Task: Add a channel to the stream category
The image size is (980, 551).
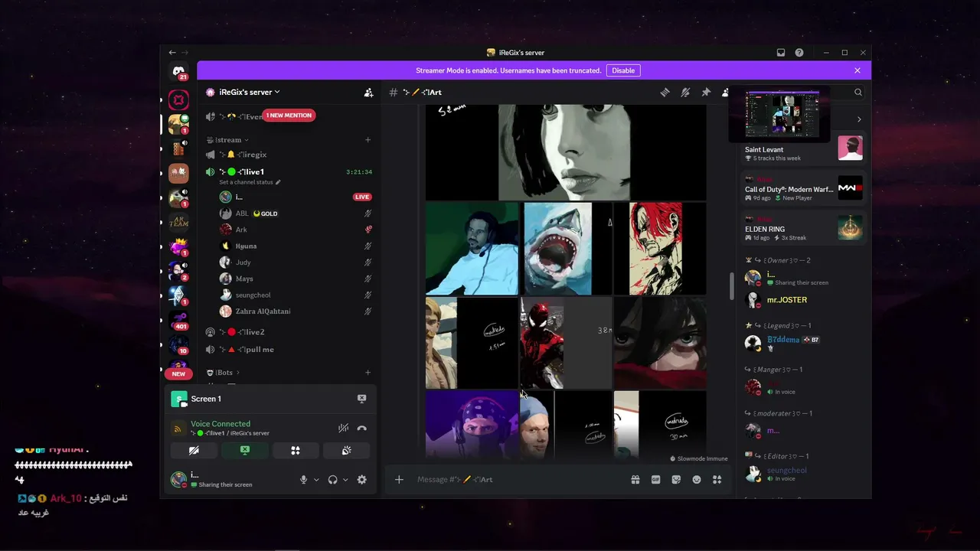Action: [367, 140]
